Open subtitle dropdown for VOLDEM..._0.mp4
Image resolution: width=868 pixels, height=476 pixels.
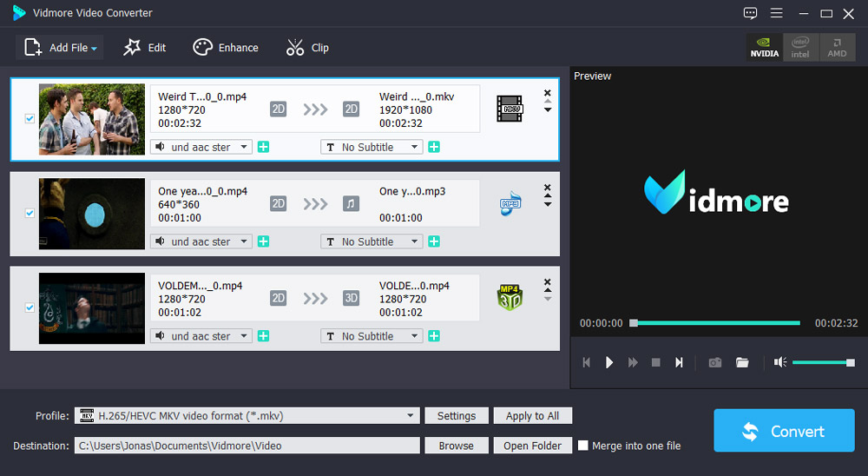click(x=372, y=336)
